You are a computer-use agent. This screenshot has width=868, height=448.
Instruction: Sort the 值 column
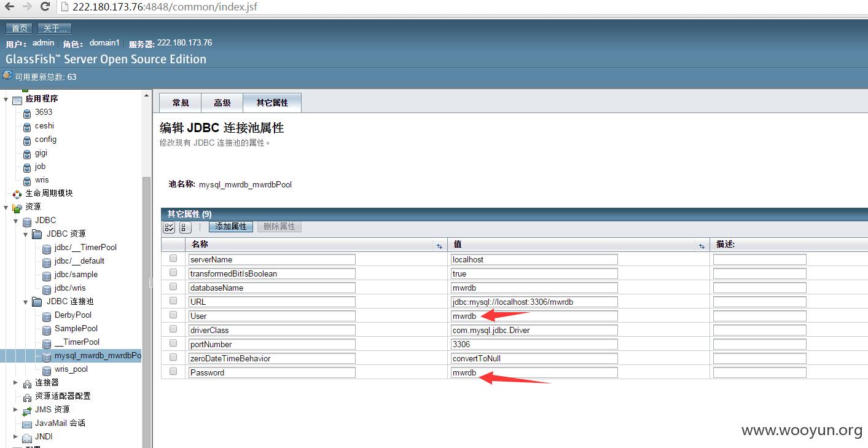pos(702,246)
